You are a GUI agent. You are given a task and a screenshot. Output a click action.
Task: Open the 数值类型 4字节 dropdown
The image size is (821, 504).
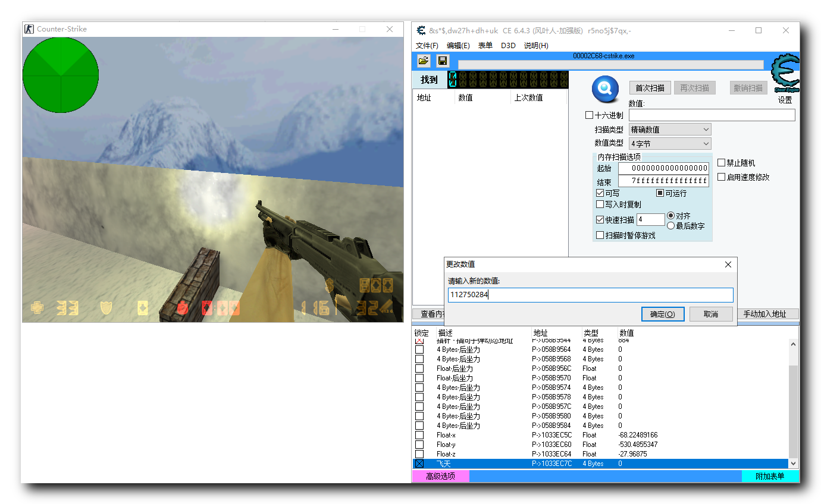(670, 143)
